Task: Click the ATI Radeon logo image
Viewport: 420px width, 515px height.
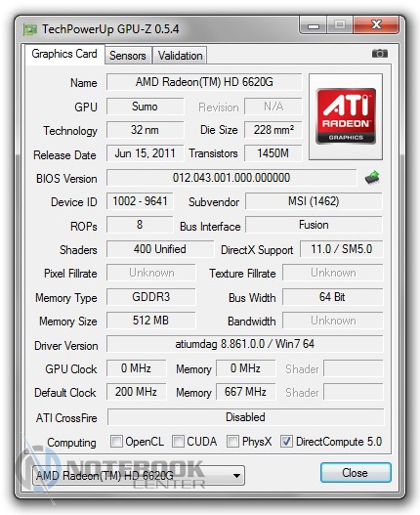Action: (346, 116)
